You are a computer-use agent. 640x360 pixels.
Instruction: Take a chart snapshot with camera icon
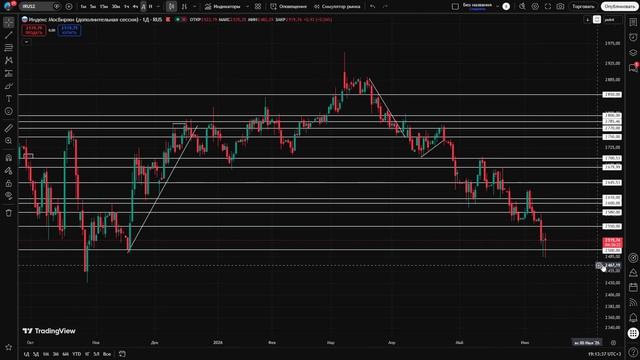pos(560,7)
